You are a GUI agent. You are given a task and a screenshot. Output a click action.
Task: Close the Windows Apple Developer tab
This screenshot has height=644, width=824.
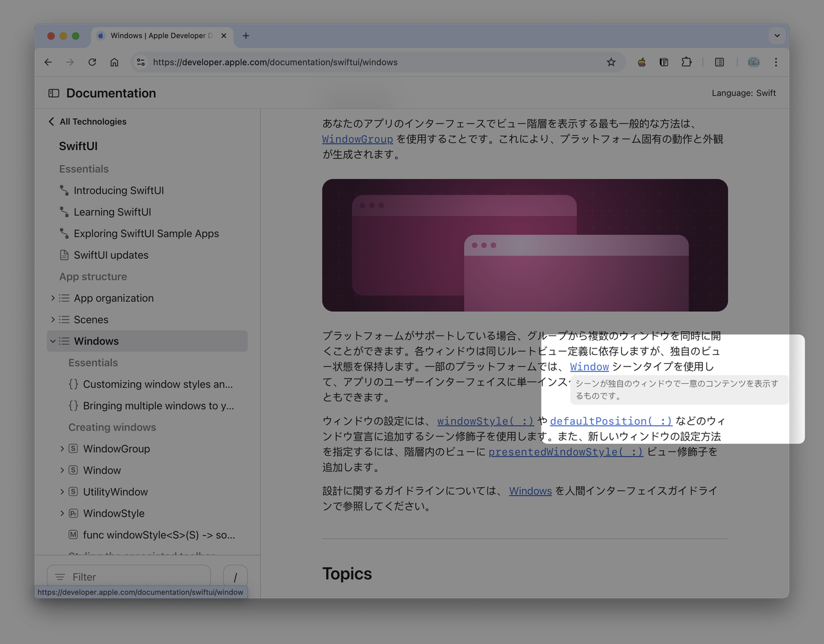click(x=223, y=35)
